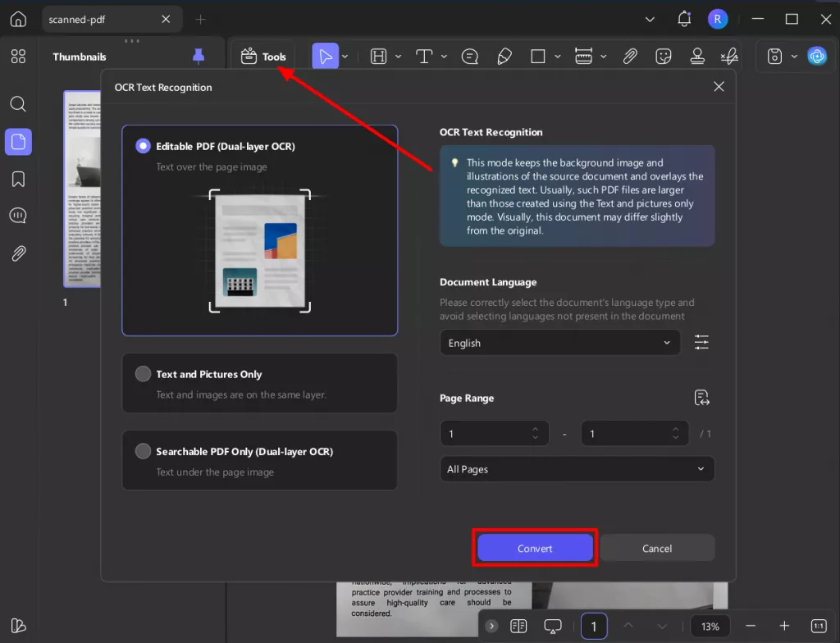Expand the English document language dropdown

tap(559, 343)
